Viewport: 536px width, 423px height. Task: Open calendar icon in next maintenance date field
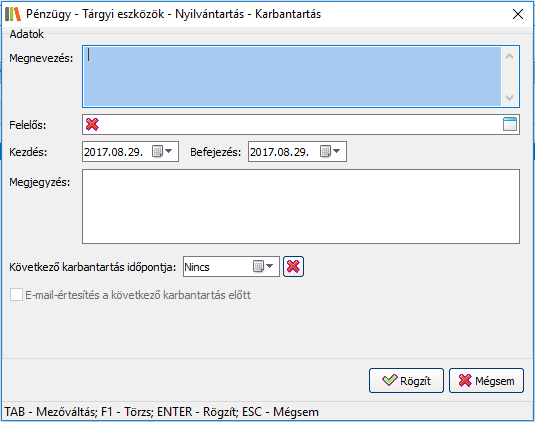(258, 266)
